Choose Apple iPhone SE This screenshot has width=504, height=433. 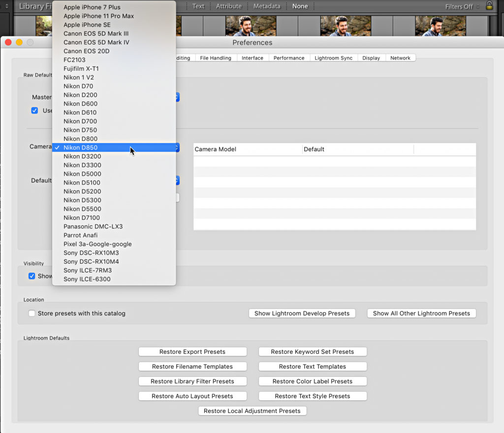pos(114,25)
